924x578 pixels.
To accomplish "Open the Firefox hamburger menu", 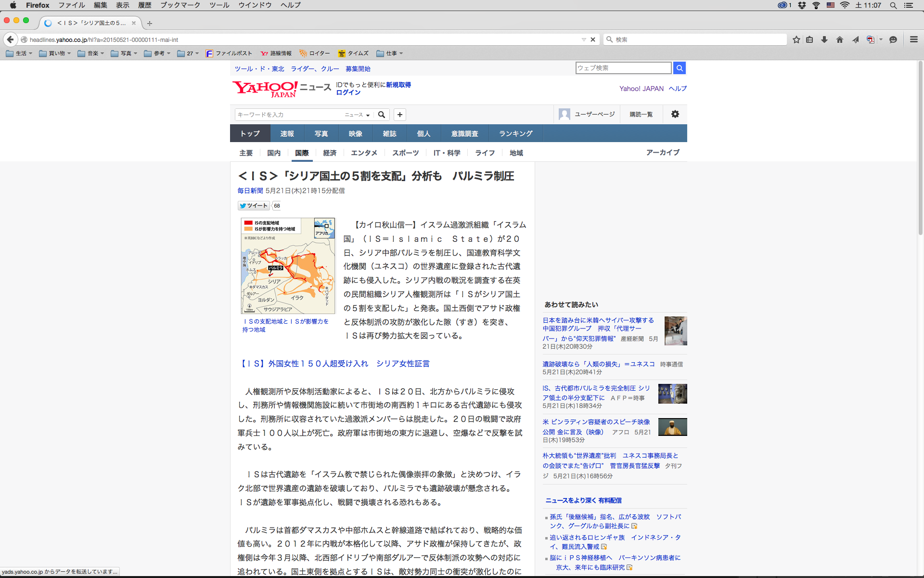I will point(913,39).
